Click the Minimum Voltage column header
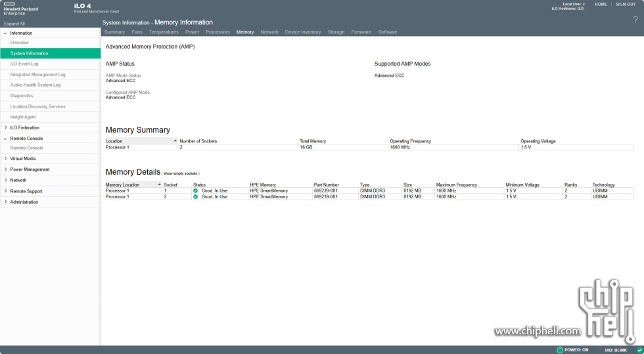The height and width of the screenshot is (354, 644). 522,185
